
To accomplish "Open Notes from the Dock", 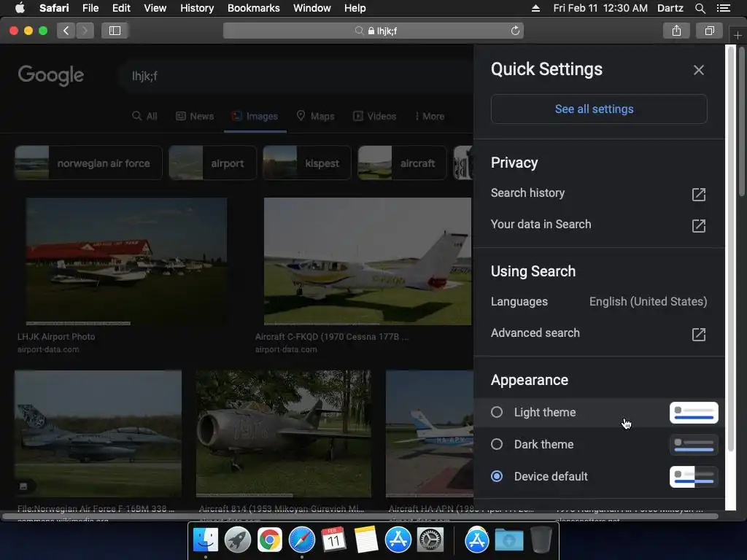I will (366, 540).
